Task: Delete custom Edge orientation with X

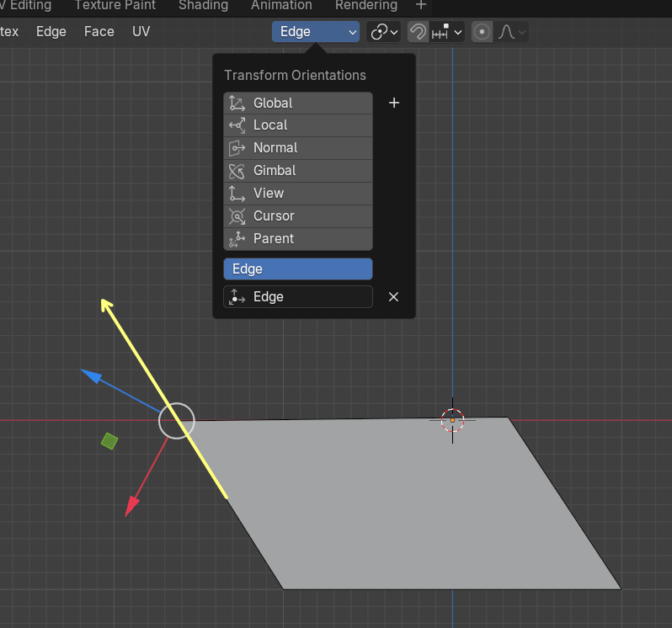Action: click(x=393, y=297)
